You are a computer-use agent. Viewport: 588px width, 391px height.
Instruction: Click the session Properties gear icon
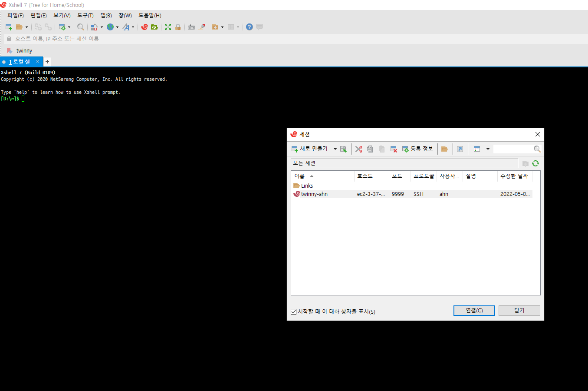(x=62, y=27)
